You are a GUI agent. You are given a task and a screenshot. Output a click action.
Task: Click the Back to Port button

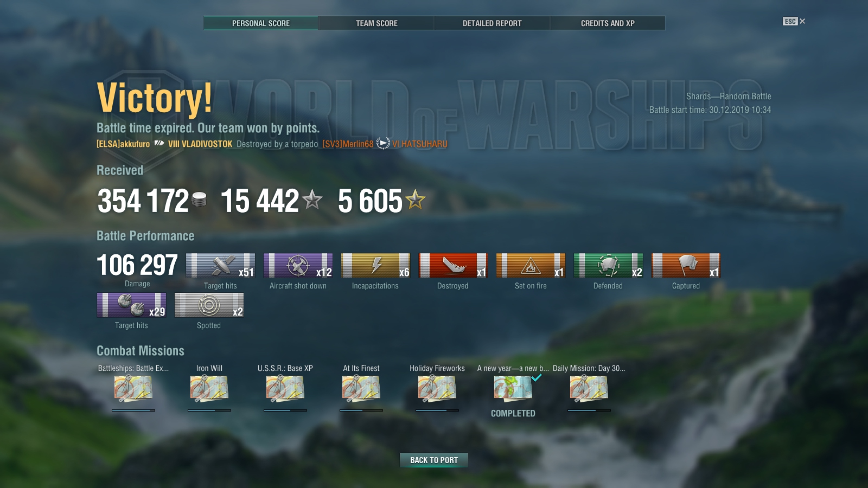pyautogui.click(x=434, y=460)
